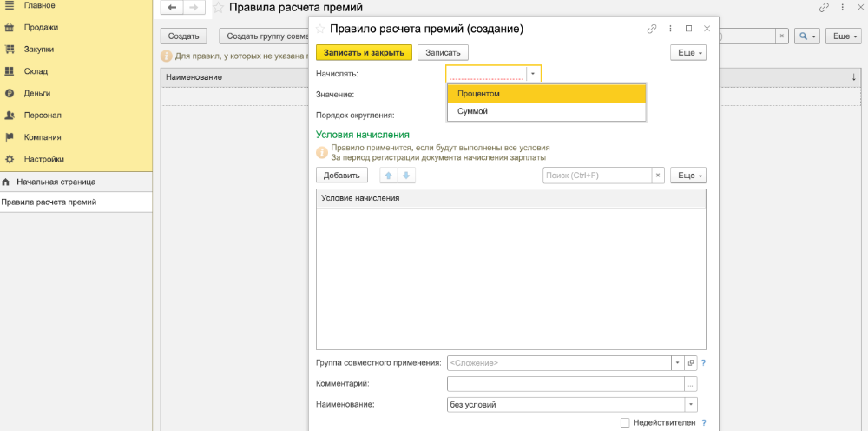Viewport: 868px width, 431px height.
Task: Open comment editor with ellipsis button
Action: click(691, 384)
